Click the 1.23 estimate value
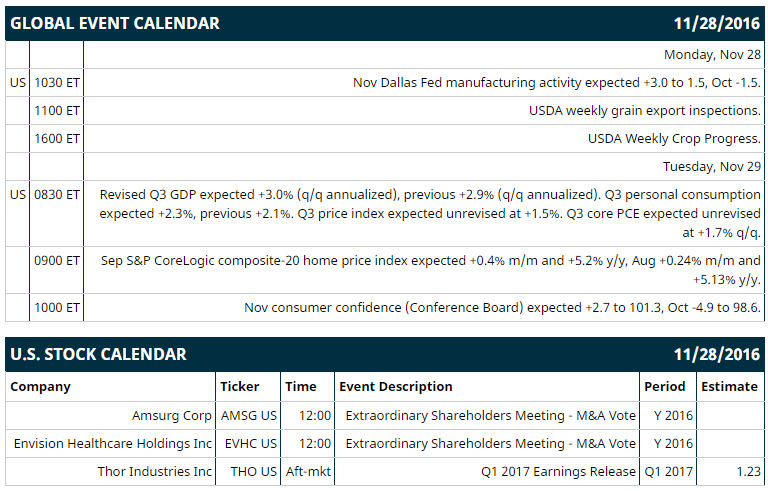This screenshot has height=491, width=768. [748, 471]
